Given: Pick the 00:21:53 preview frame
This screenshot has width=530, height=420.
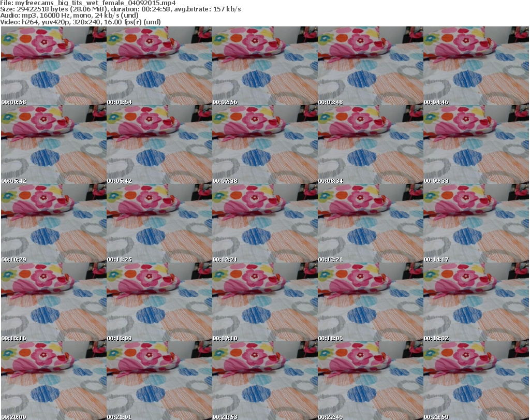Looking at the screenshot, I should click(264, 381).
